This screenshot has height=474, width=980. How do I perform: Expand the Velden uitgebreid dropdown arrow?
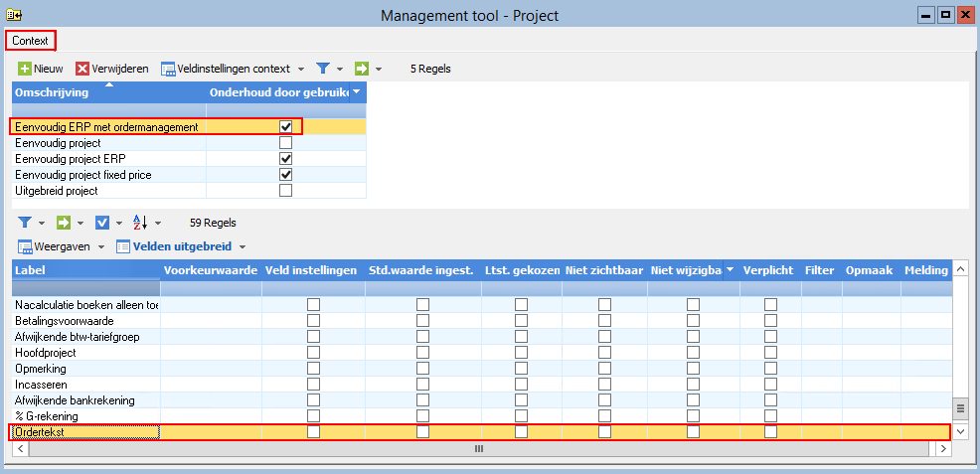click(x=243, y=246)
